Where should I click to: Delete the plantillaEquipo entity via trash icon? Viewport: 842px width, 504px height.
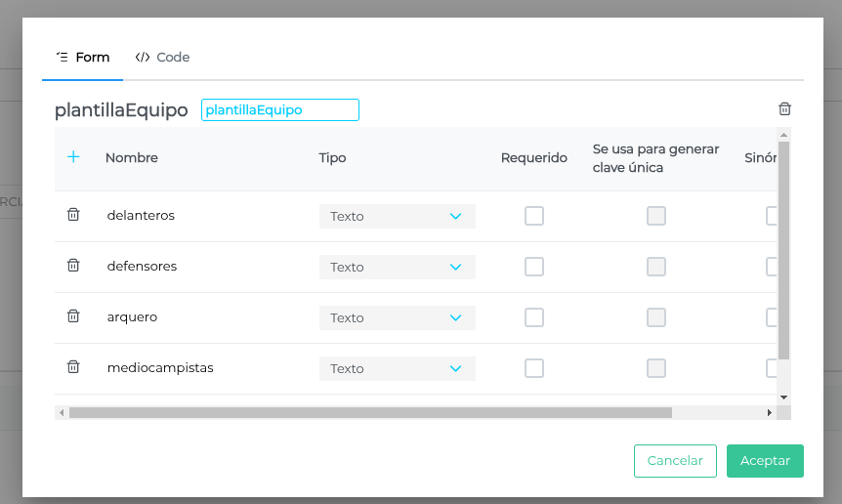[x=784, y=109]
